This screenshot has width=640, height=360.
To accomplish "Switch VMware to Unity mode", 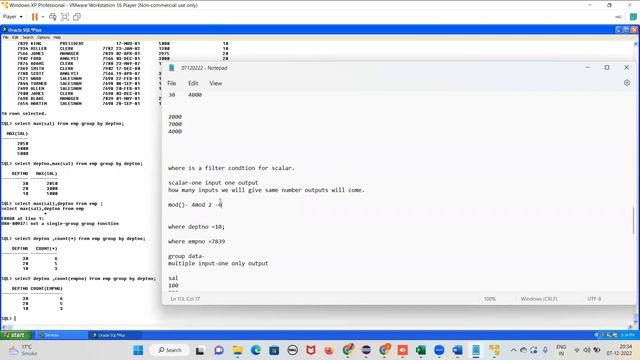I will (77, 17).
